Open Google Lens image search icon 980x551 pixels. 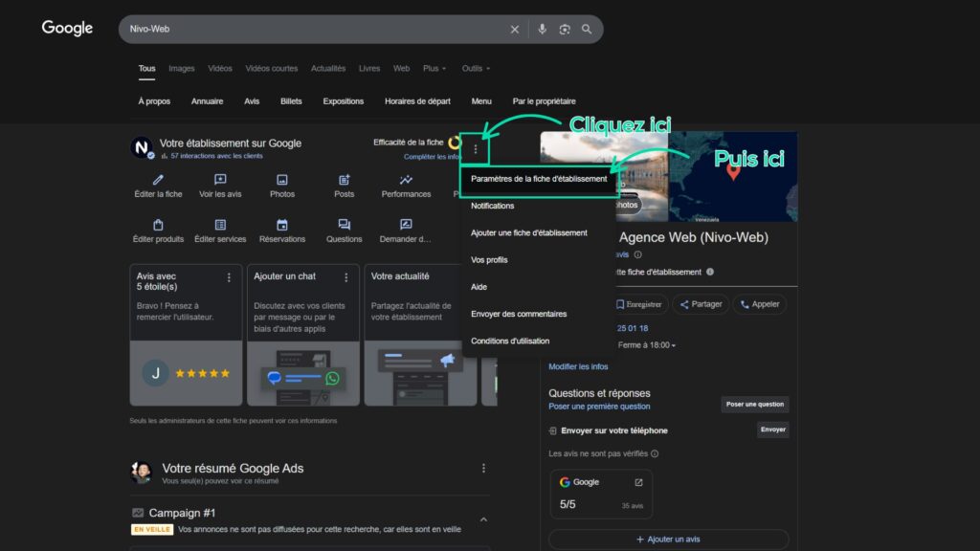coord(565,30)
